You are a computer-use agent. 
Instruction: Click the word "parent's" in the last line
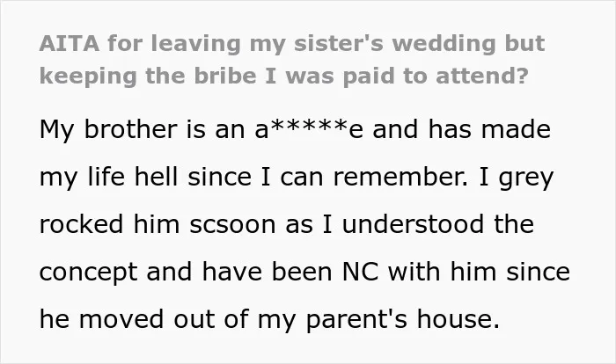[x=356, y=320]
